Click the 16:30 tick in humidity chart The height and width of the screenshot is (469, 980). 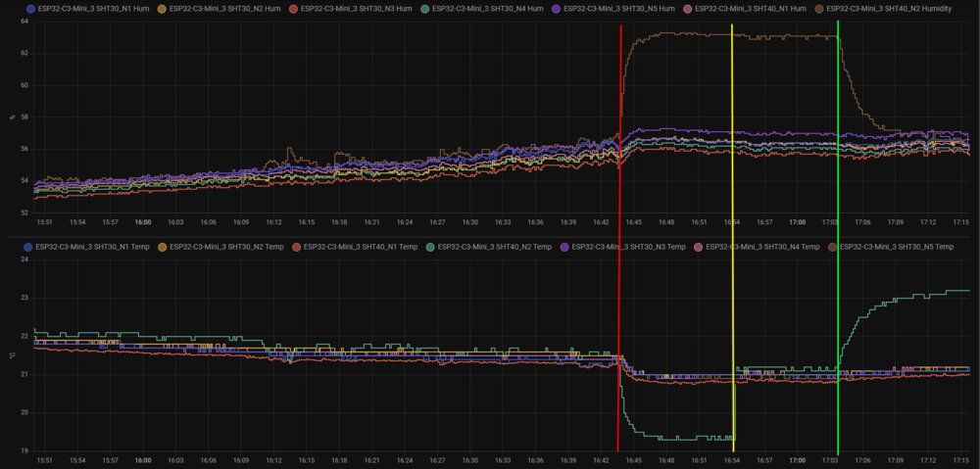[x=470, y=221]
